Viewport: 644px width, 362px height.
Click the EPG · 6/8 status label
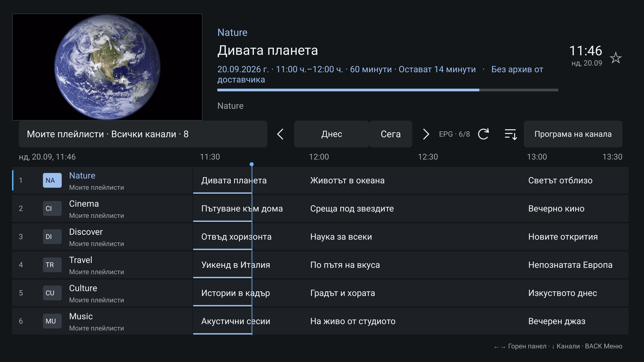(454, 134)
